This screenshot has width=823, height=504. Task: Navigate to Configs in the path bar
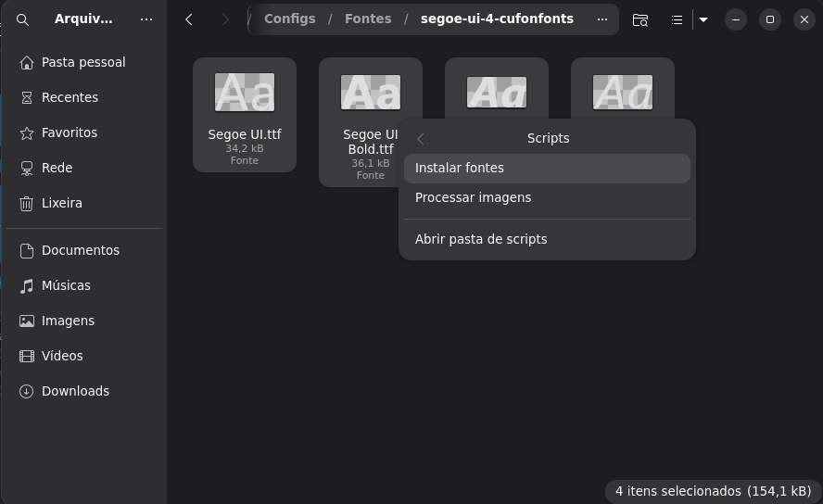click(289, 19)
